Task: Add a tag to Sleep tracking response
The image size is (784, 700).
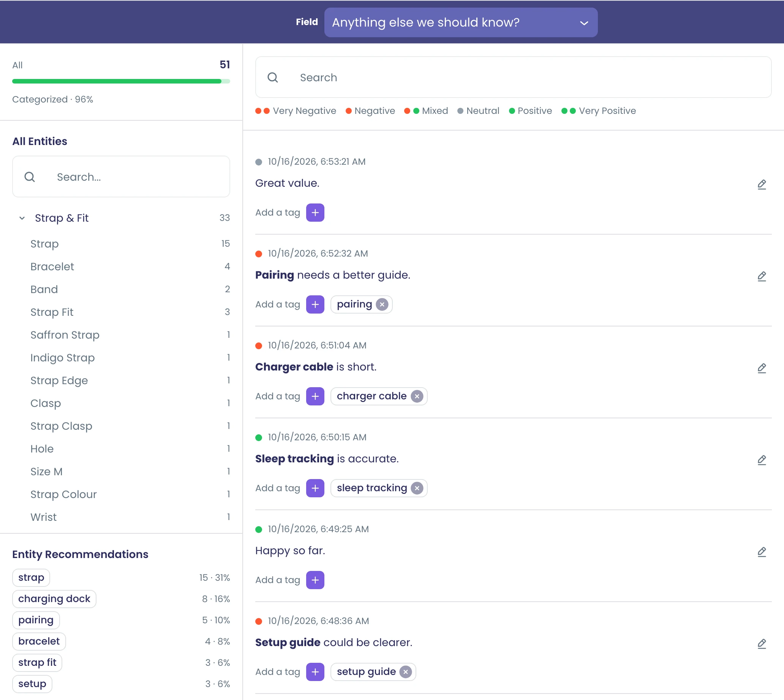Action: 315,489
